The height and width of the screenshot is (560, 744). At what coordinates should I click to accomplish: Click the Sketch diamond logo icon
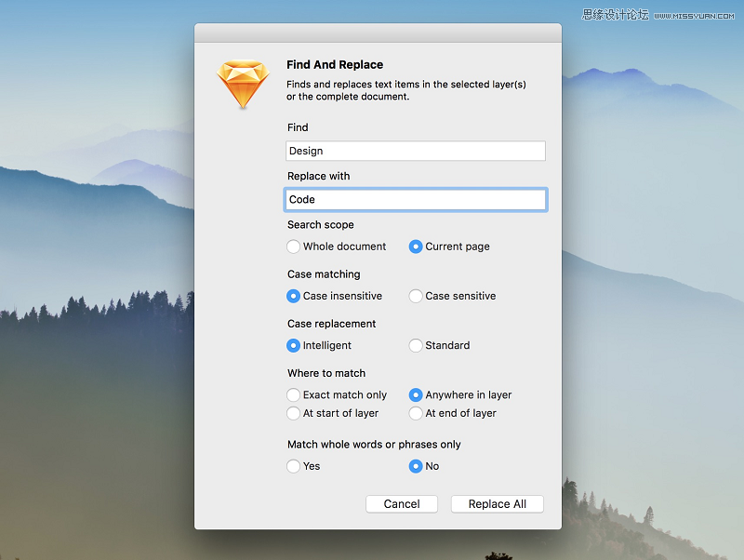click(243, 85)
